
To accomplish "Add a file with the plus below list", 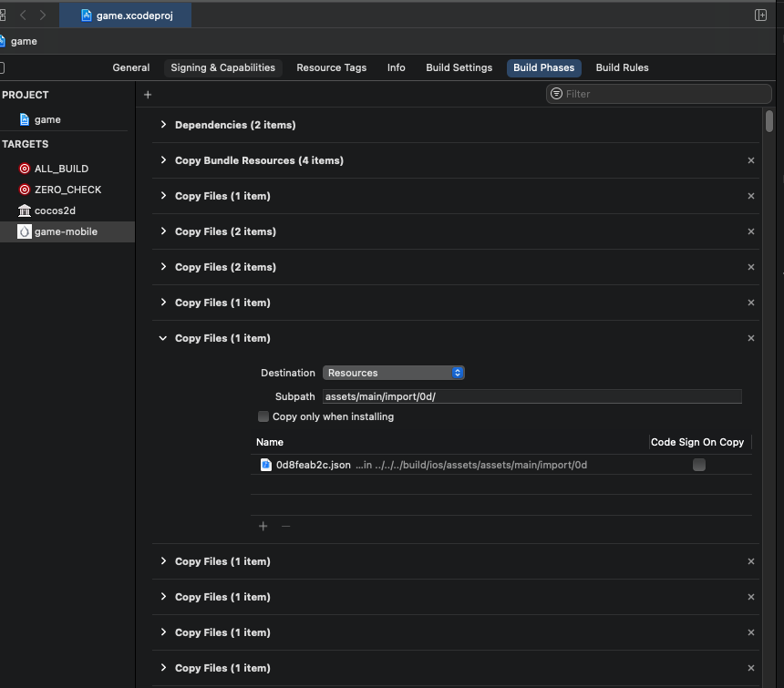I will (x=263, y=526).
